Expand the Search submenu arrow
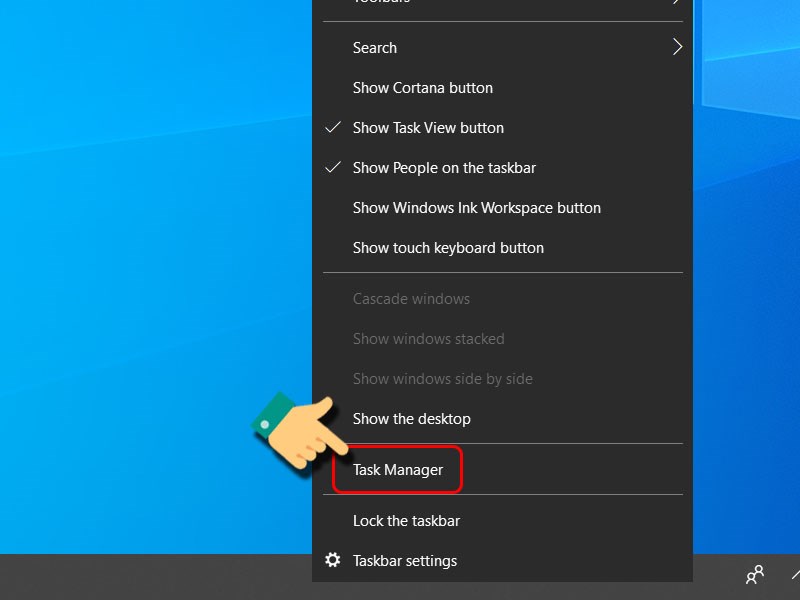This screenshot has height=600, width=800. point(677,47)
